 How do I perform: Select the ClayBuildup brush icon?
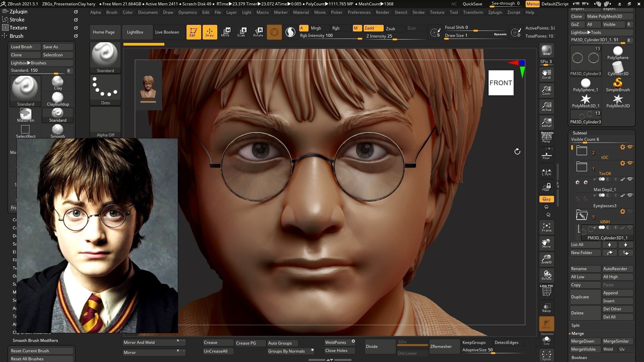click(58, 99)
